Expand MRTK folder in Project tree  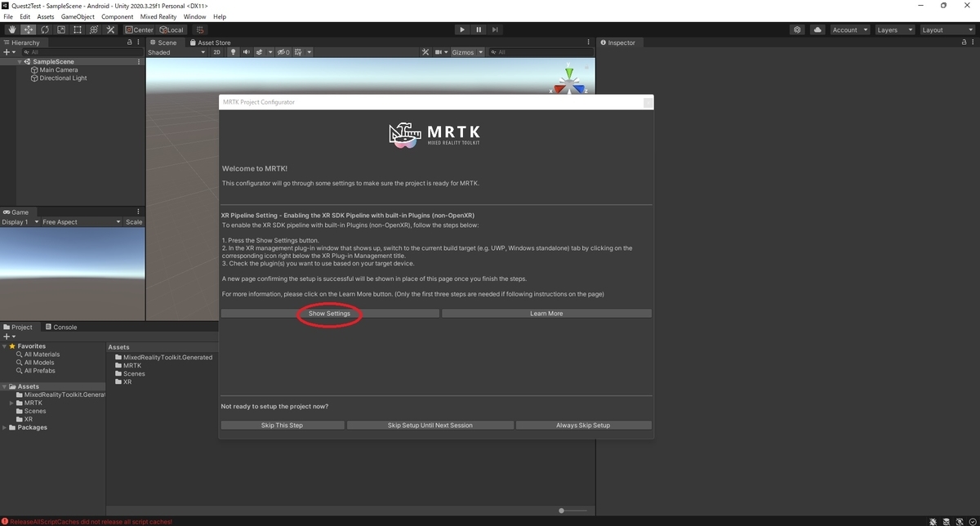pyautogui.click(x=11, y=403)
